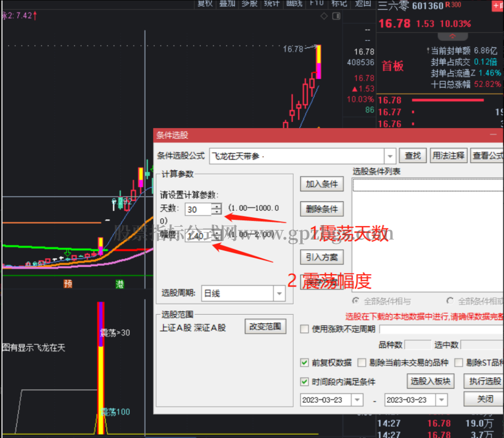
Task: Click the red plus icon by stock code
Action: [498, 6]
